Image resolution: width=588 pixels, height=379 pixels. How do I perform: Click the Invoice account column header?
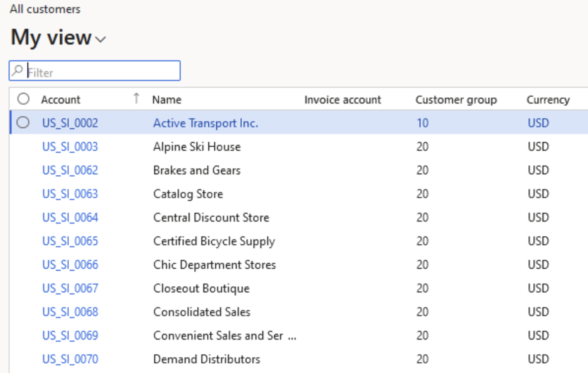click(342, 100)
